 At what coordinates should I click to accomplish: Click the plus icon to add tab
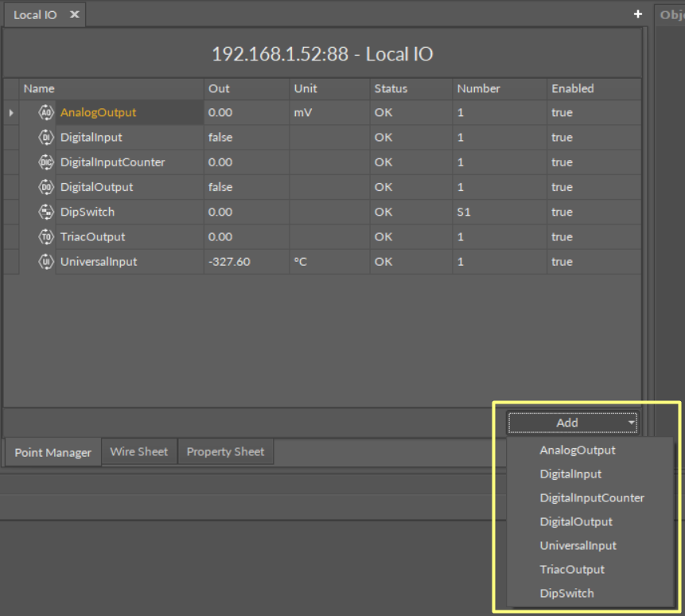[x=637, y=14]
